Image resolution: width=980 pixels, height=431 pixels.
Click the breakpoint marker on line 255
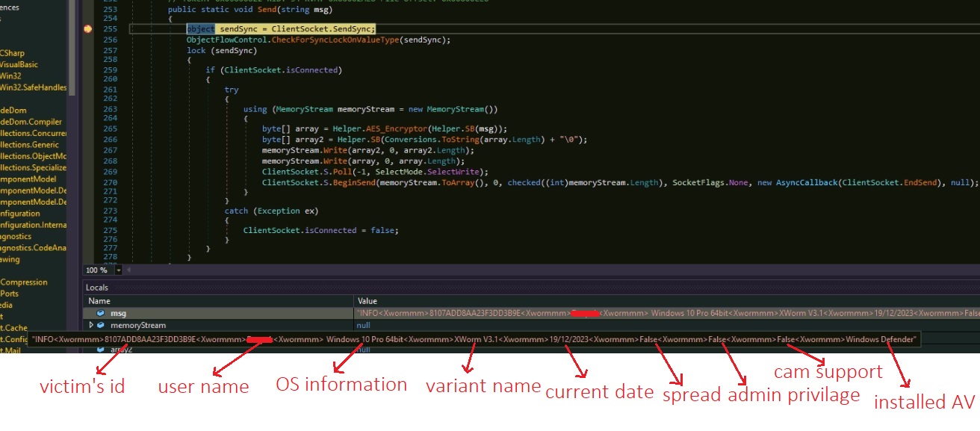coord(88,28)
